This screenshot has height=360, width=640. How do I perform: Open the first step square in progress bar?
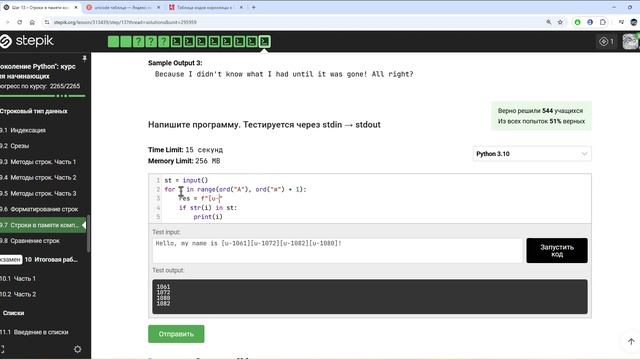pos(113,42)
